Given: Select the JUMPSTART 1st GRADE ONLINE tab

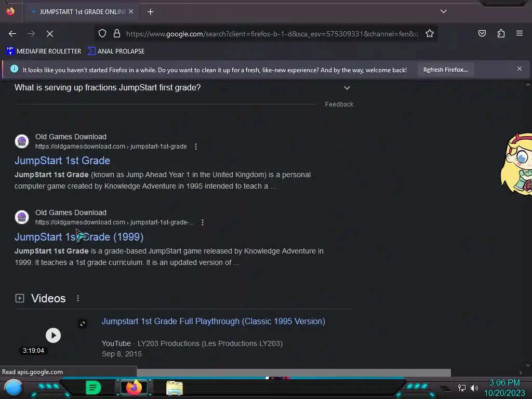Looking at the screenshot, I should click(82, 11).
